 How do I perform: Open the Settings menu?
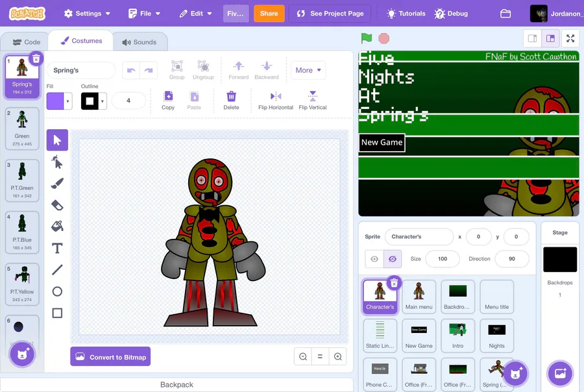click(87, 14)
